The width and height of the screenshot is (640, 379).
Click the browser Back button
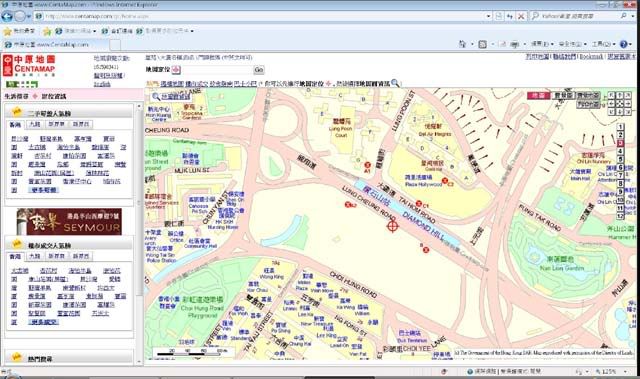tap(7, 16)
